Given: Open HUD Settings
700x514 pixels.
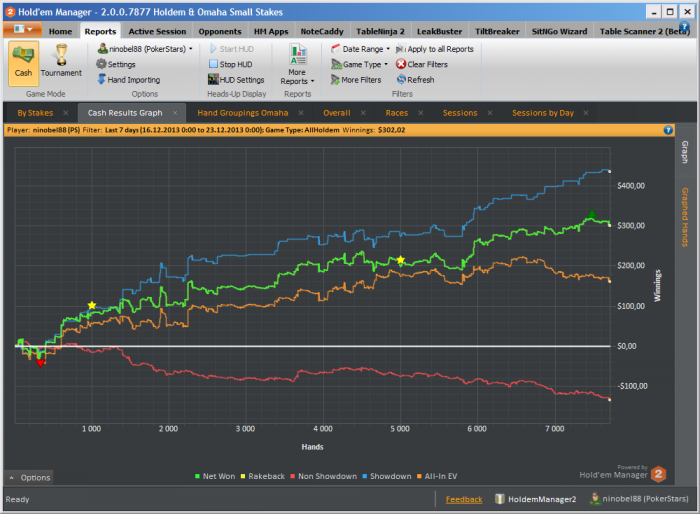Looking at the screenshot, I should click(236, 79).
